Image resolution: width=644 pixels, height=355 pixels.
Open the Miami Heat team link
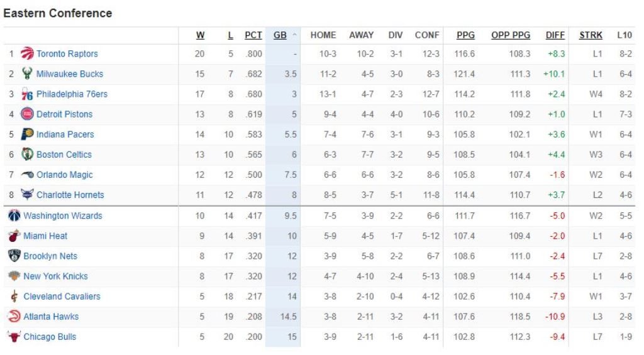[x=45, y=236]
